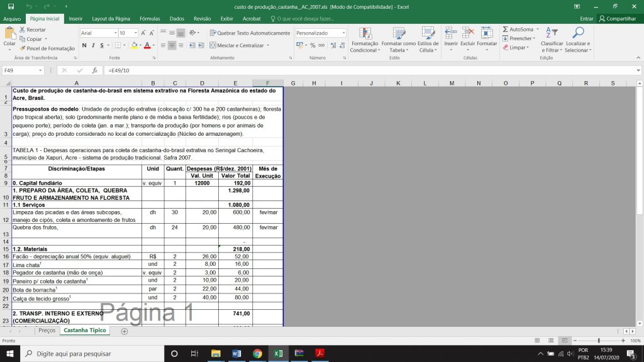
Task: Open Word from the Windows taskbar
Action: click(x=236, y=353)
